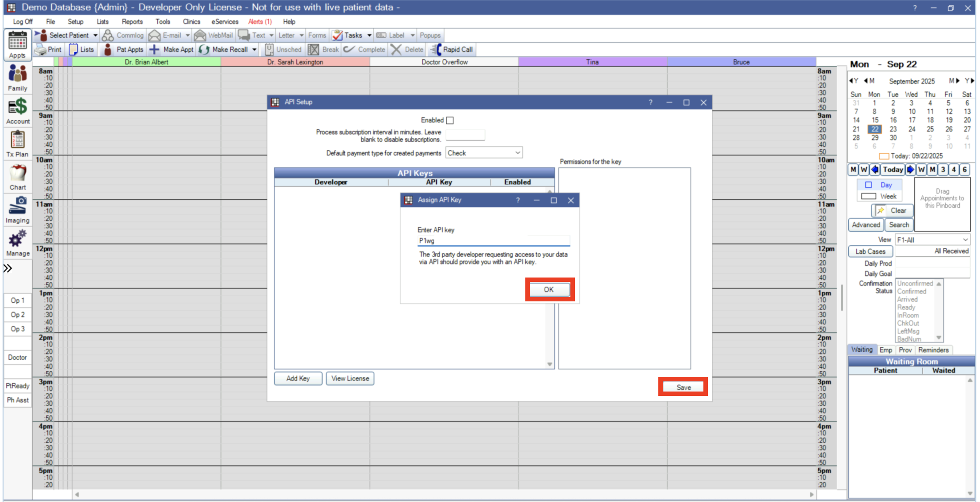Switch to the Reminders tab
The width and height of the screenshot is (980, 502).
click(x=933, y=350)
